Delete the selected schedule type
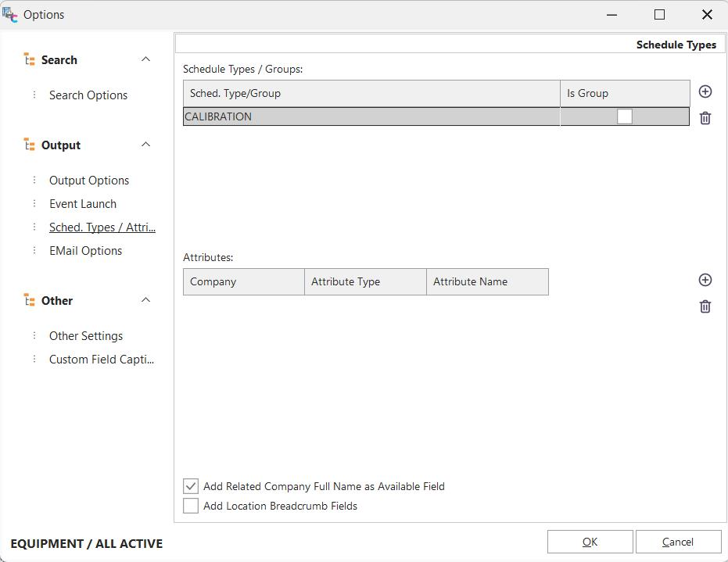728x562 pixels. pos(705,118)
